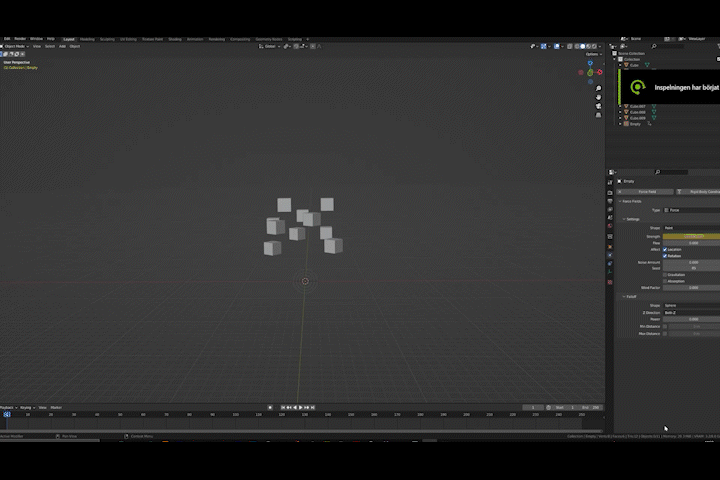Enable the Absorption checkbox
Viewport: 720px width, 480px height.
(665, 281)
